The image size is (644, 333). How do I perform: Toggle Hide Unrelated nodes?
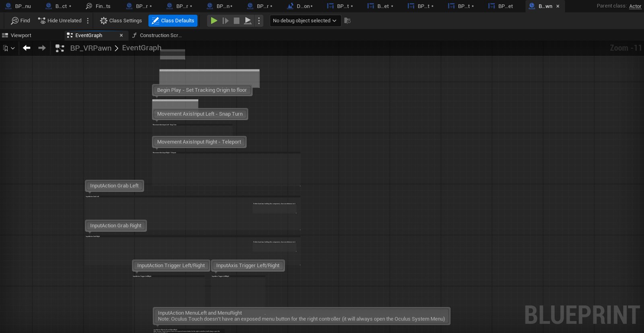click(60, 21)
